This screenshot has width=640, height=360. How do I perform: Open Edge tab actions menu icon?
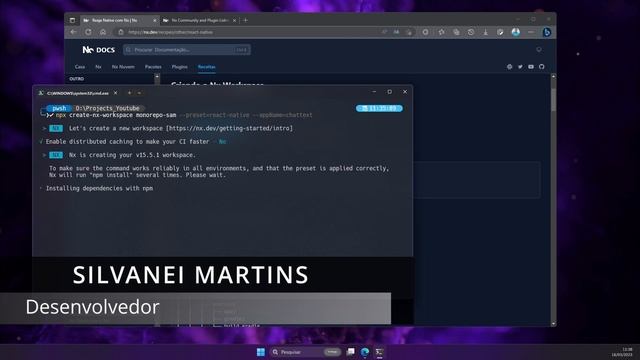pos(72,20)
